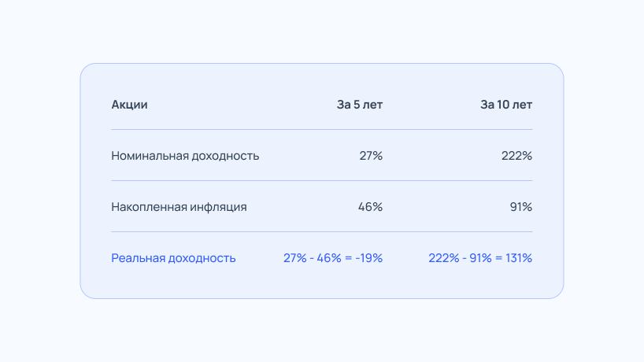Image resolution: width=644 pixels, height=362 pixels.
Task: Click the '222%' term in the bottom formula
Action: click(x=444, y=258)
